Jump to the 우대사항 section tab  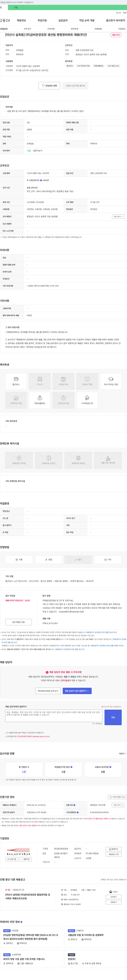[x=51, y=29]
